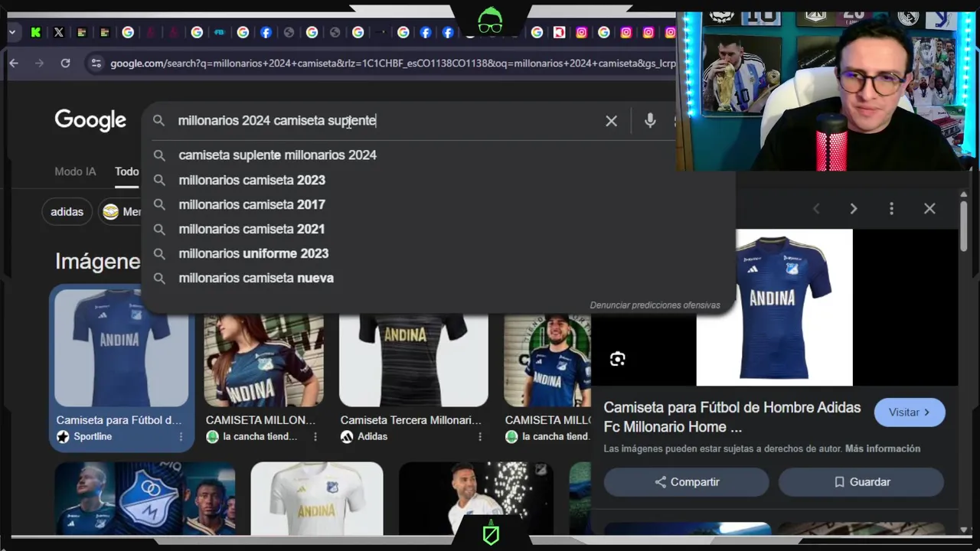The image size is (980, 551).
Task: Start voice search with the microphone icon
Action: (650, 121)
